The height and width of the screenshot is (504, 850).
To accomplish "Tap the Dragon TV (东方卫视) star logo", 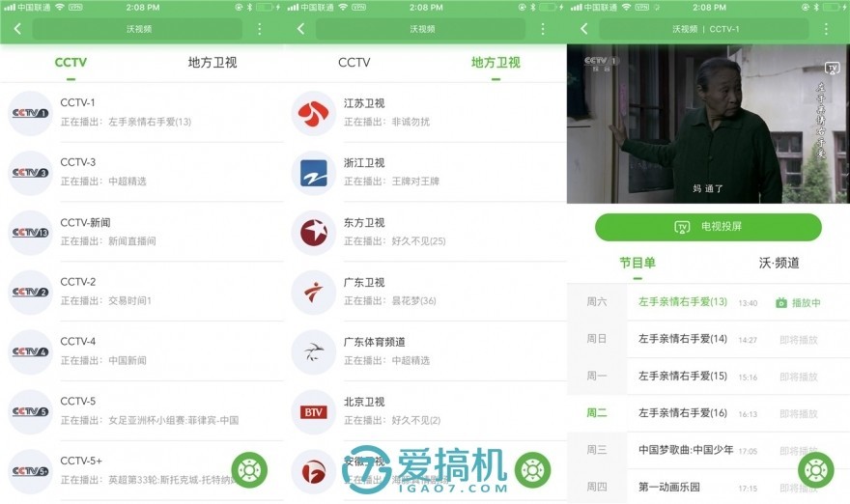I will (x=313, y=233).
